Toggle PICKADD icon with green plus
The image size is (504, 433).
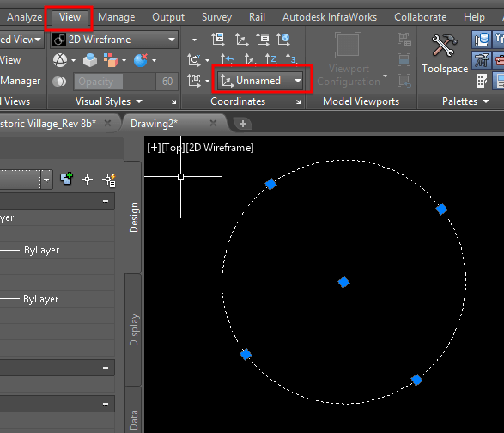coord(66,179)
